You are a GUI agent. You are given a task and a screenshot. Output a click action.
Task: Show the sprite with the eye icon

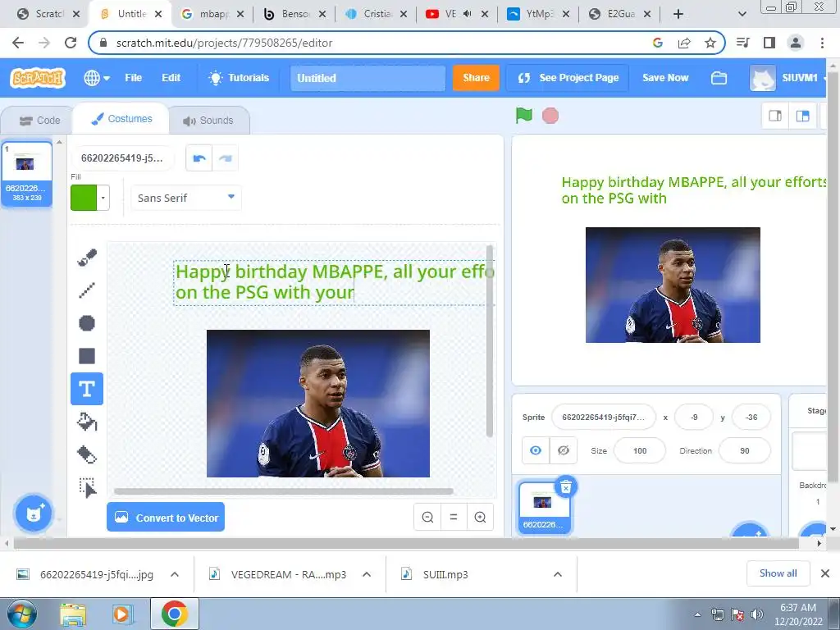point(535,450)
